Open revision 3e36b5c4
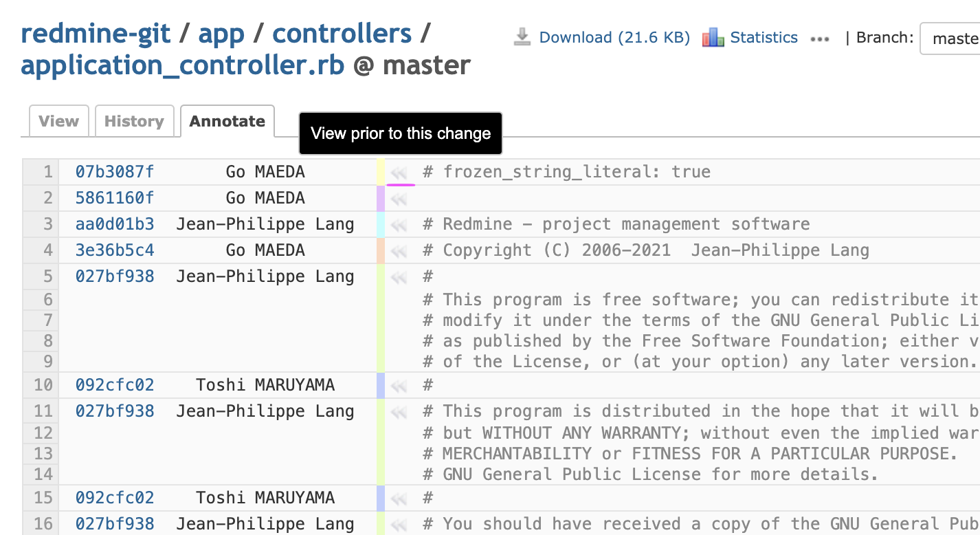 pos(115,250)
